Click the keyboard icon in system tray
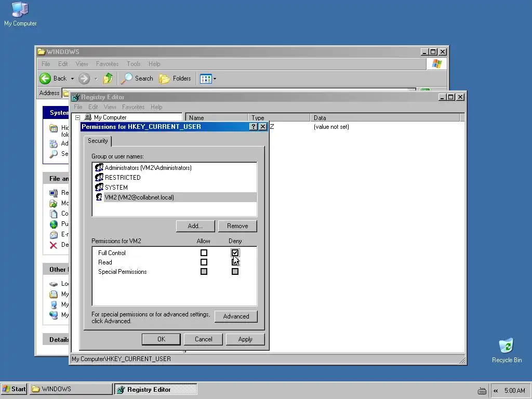The image size is (532, 399). tap(482, 391)
